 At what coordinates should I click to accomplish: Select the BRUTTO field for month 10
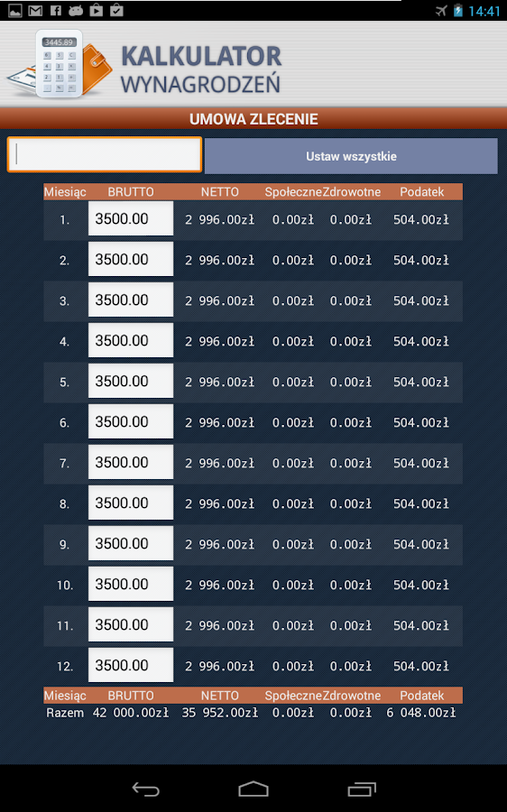pyautogui.click(x=131, y=584)
